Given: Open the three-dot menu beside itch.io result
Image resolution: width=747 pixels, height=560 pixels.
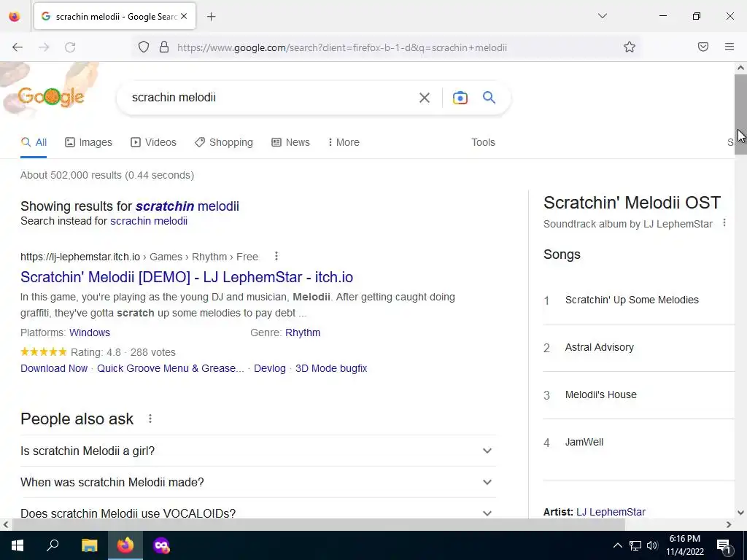Looking at the screenshot, I should pyautogui.click(x=276, y=256).
